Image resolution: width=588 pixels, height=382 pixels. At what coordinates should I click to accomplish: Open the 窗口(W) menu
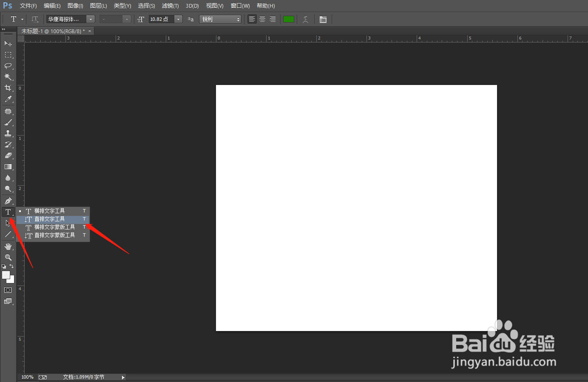240,6
